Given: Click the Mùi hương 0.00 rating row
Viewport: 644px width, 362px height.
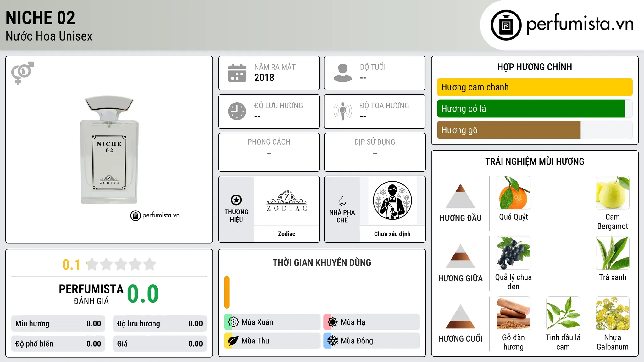Looking at the screenshot, I should [58, 324].
